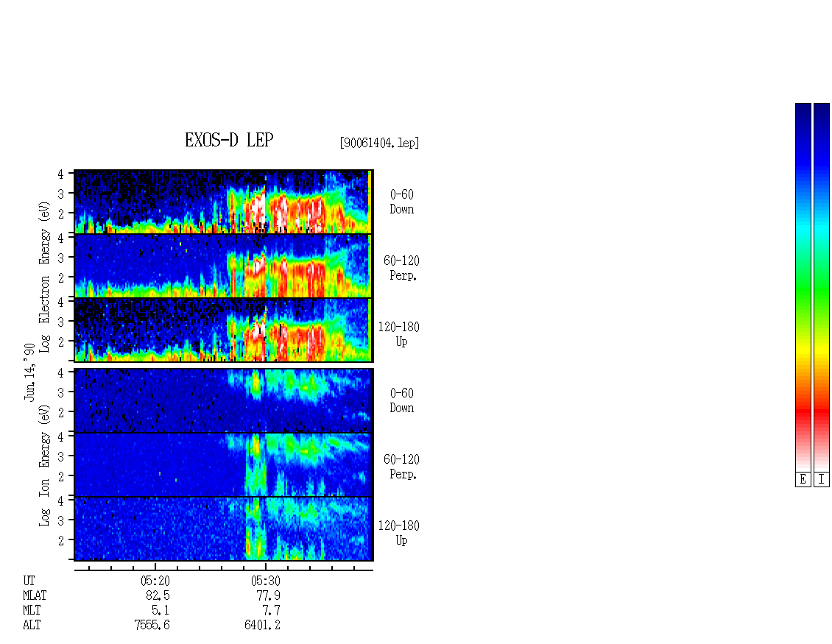Click the MLT value 5.1

click(x=161, y=611)
